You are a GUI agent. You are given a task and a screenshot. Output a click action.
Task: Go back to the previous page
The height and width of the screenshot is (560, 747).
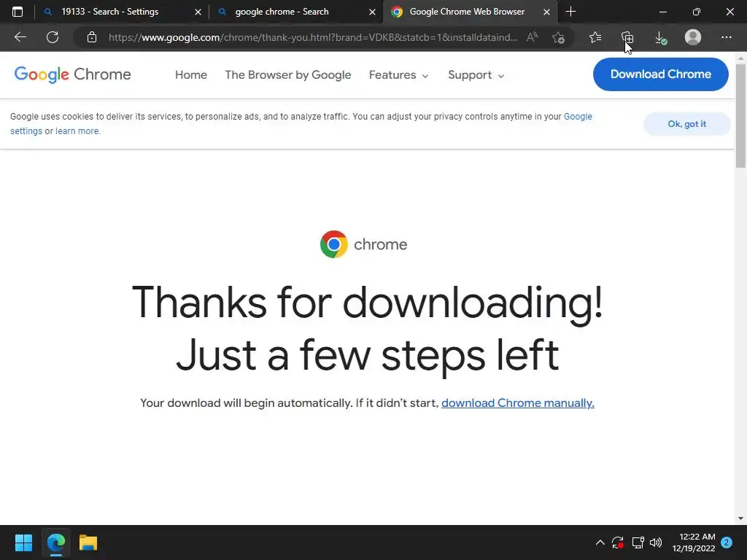[x=20, y=37]
